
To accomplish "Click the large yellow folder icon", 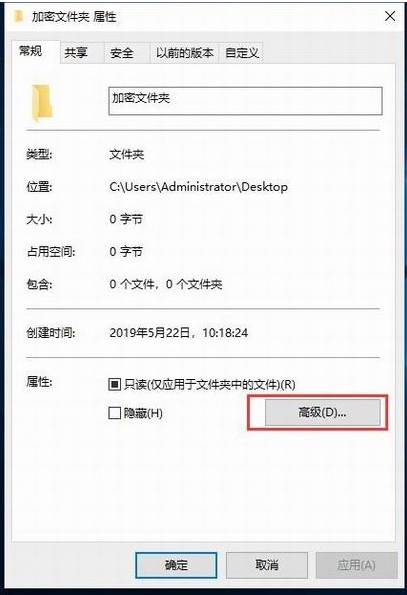I will [x=42, y=102].
